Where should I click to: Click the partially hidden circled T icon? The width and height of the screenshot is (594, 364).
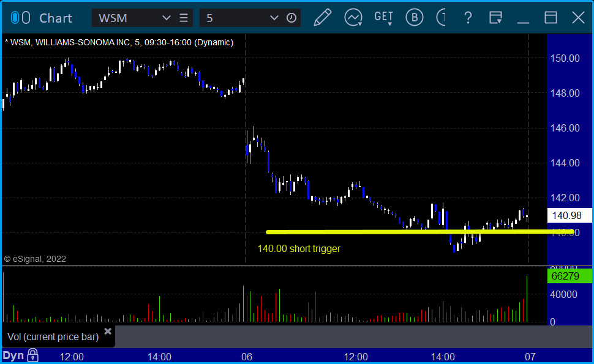coord(441,17)
